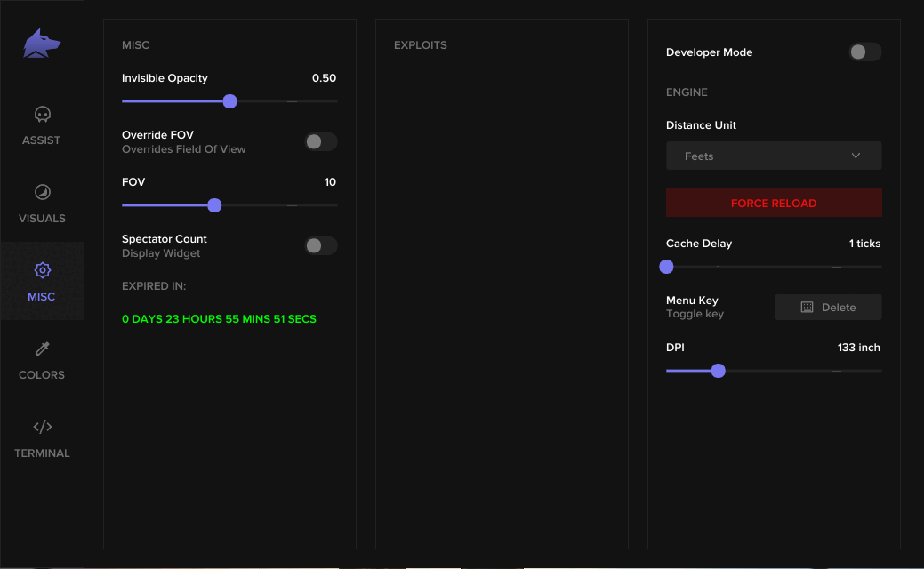Enable Developer Mode switch
This screenshot has width=924, height=569.
tap(864, 52)
